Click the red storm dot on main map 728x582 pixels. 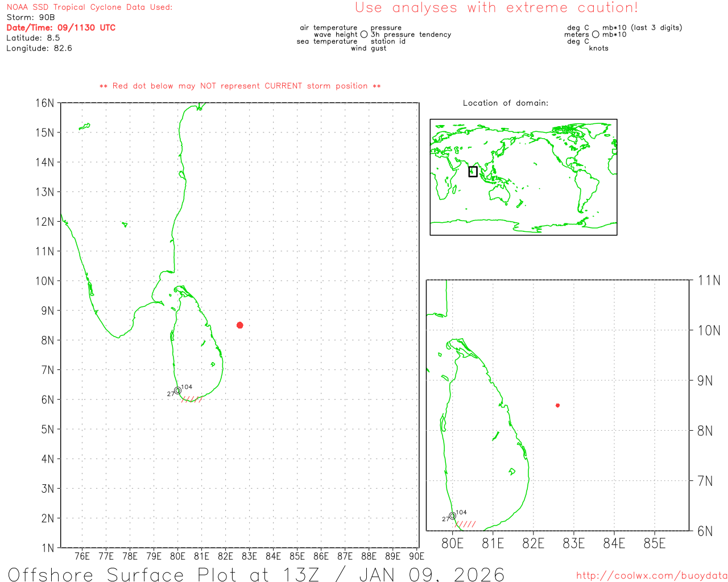click(239, 325)
